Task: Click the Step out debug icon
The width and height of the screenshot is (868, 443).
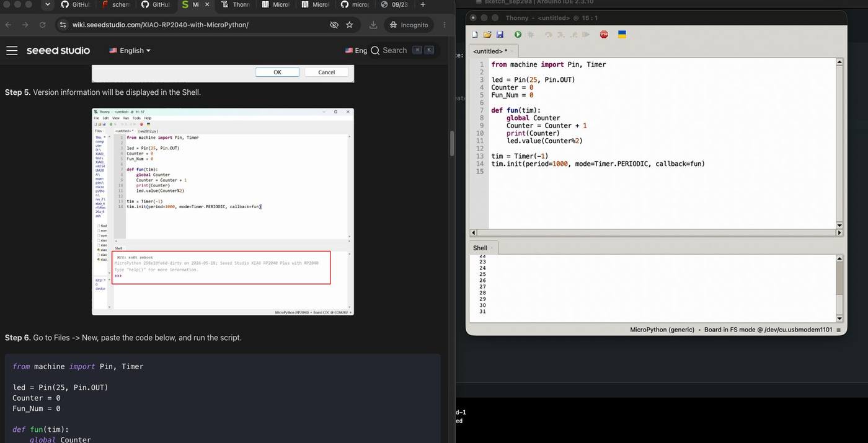Action: [x=573, y=35]
